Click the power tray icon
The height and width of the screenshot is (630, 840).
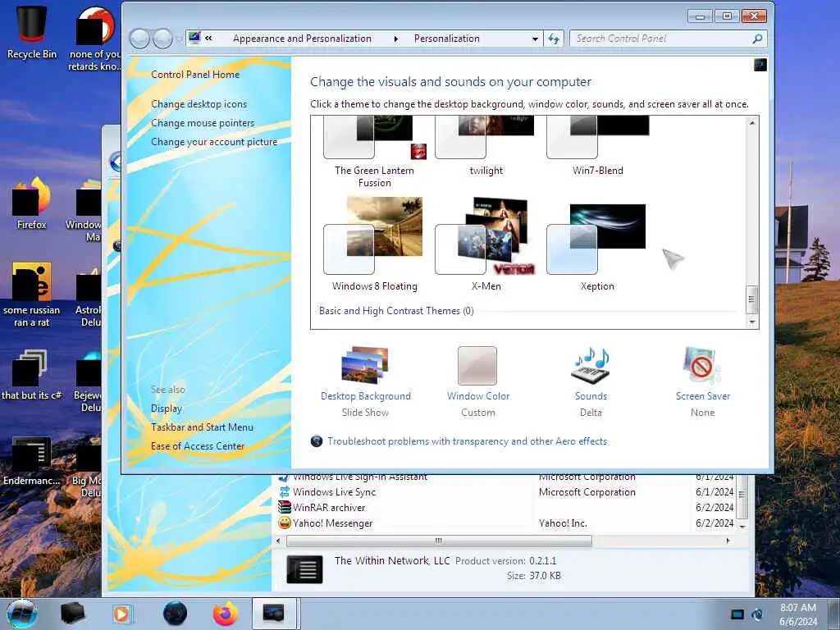(x=757, y=614)
